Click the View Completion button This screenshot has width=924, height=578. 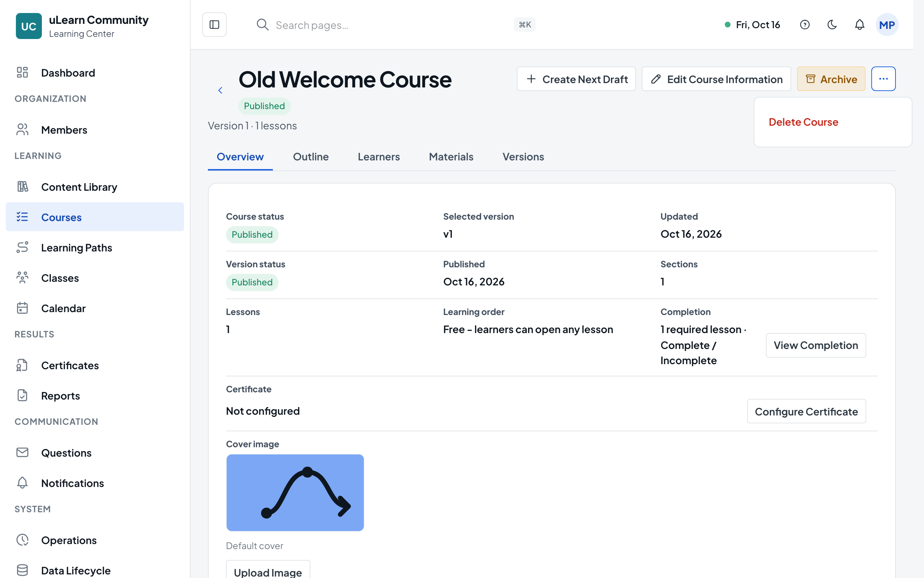pyautogui.click(x=816, y=345)
